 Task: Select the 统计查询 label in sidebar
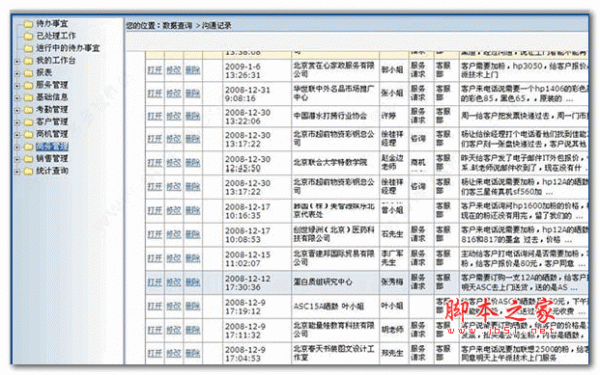pyautogui.click(x=52, y=171)
